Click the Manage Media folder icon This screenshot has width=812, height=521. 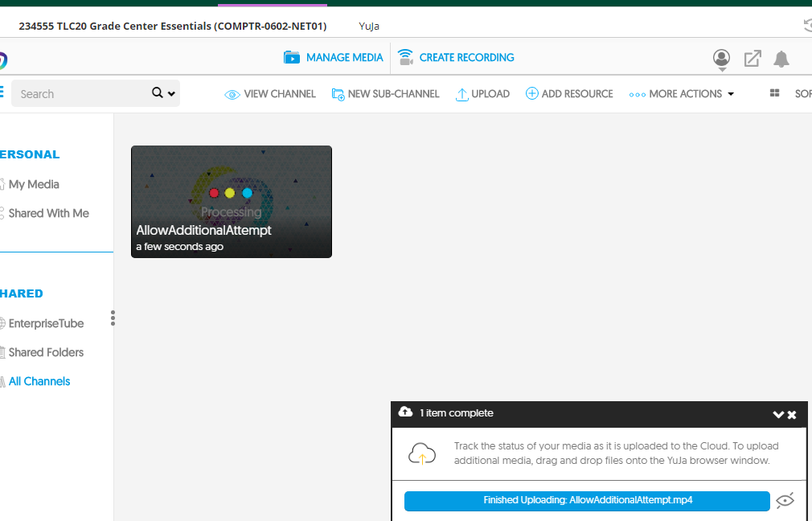292,57
